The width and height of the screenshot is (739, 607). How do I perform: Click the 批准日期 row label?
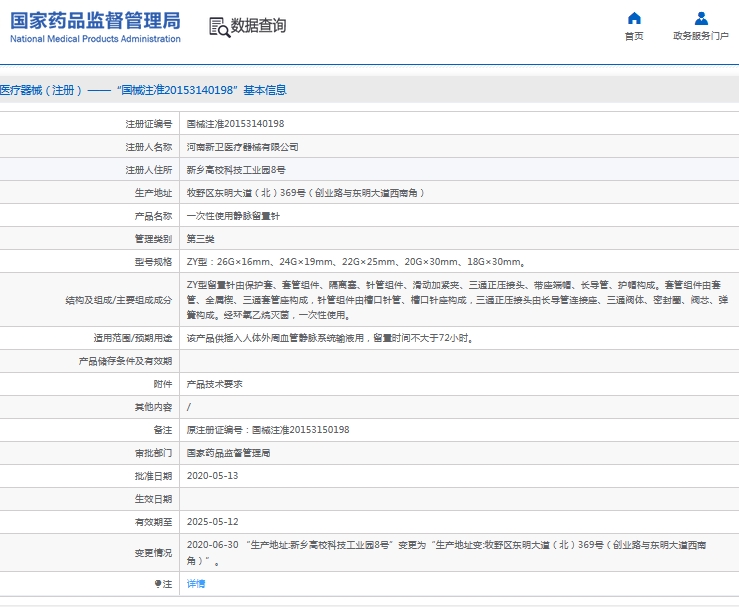[x=153, y=476]
